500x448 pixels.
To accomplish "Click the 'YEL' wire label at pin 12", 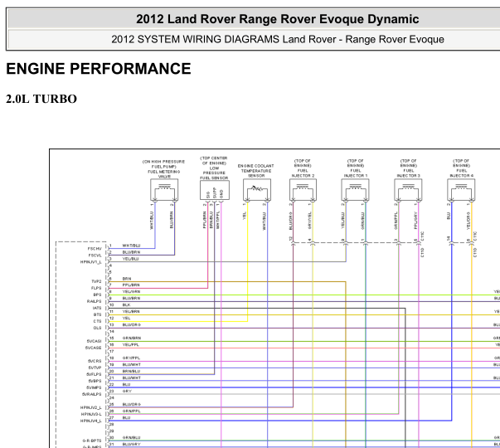I will pos(126,319).
